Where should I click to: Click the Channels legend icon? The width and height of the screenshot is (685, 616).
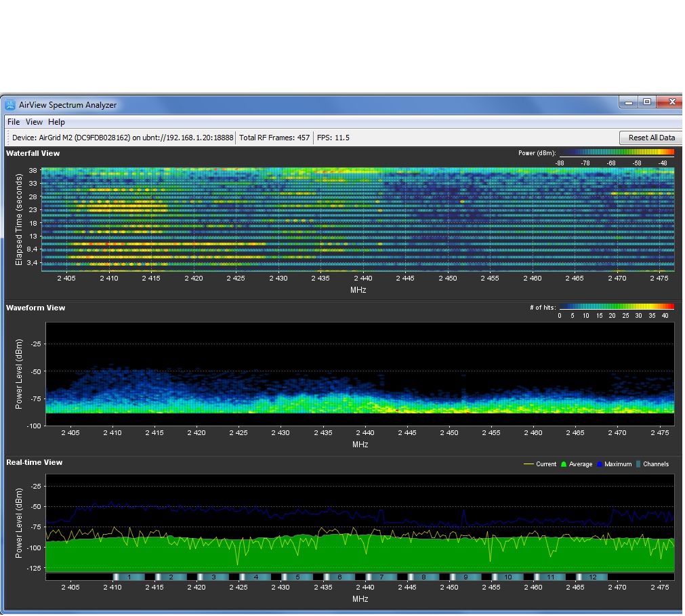[638, 464]
